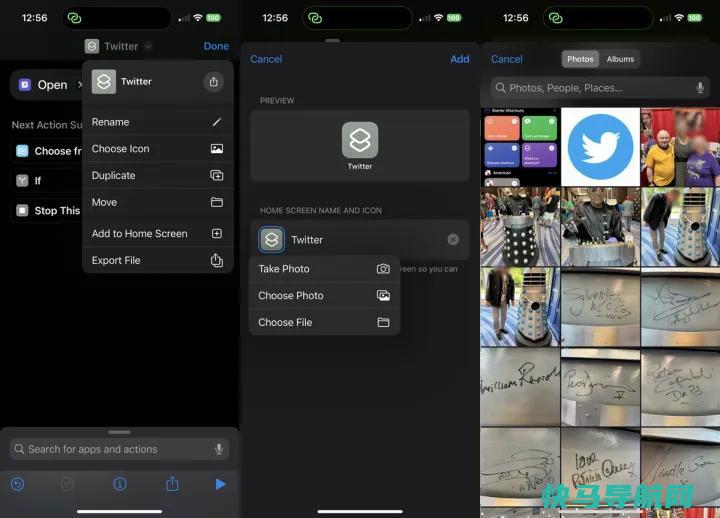Image resolution: width=720 pixels, height=518 pixels.
Task: Expand the Twitter title dropdown chevron
Action: pos(148,46)
